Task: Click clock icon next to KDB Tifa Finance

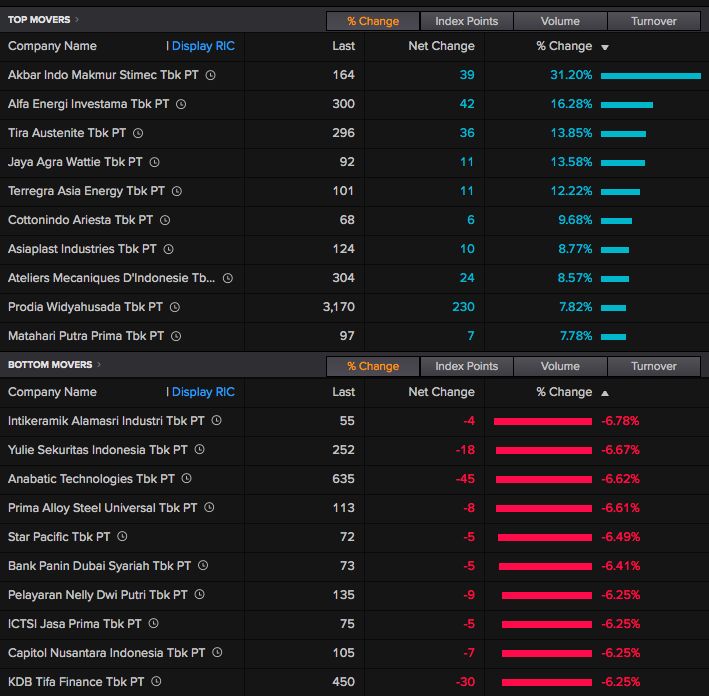Action: pyautogui.click(x=156, y=681)
